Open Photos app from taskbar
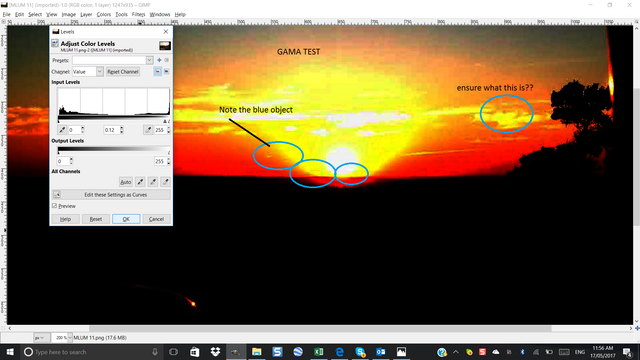This screenshot has height=360, width=640. [402, 352]
